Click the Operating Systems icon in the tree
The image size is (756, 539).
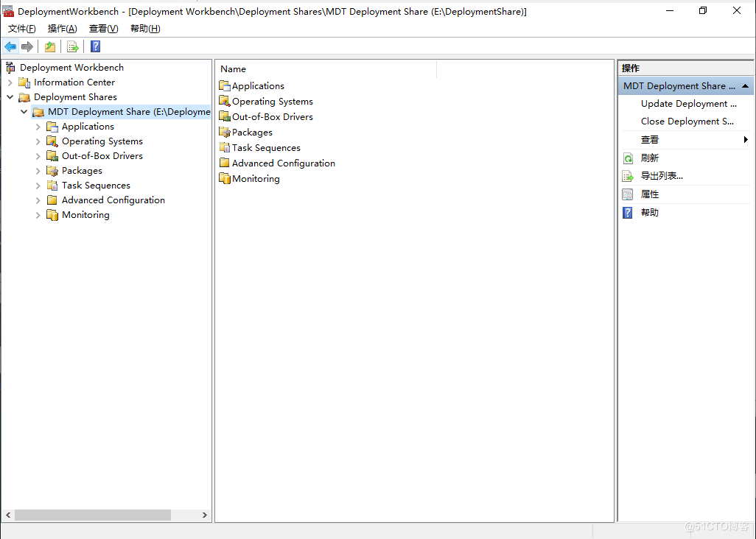pyautogui.click(x=52, y=141)
